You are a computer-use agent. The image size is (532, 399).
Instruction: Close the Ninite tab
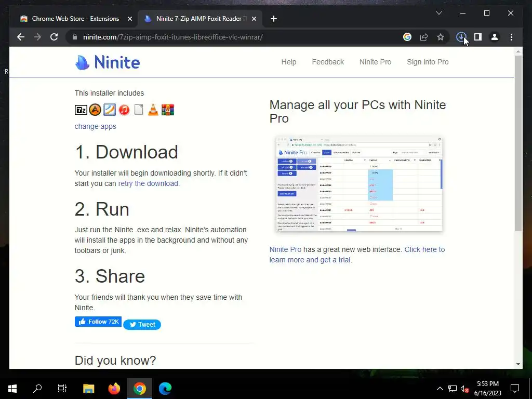pyautogui.click(x=254, y=19)
